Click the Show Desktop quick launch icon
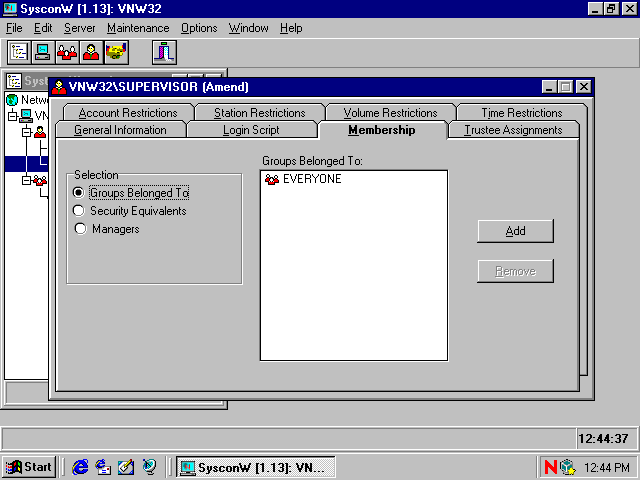Screen dimensions: 640x480 pos(126,467)
